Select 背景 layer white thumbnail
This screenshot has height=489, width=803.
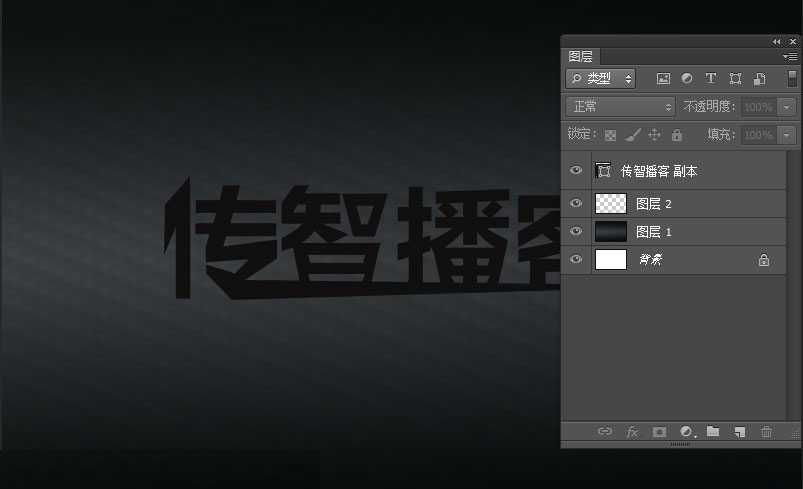coord(611,260)
